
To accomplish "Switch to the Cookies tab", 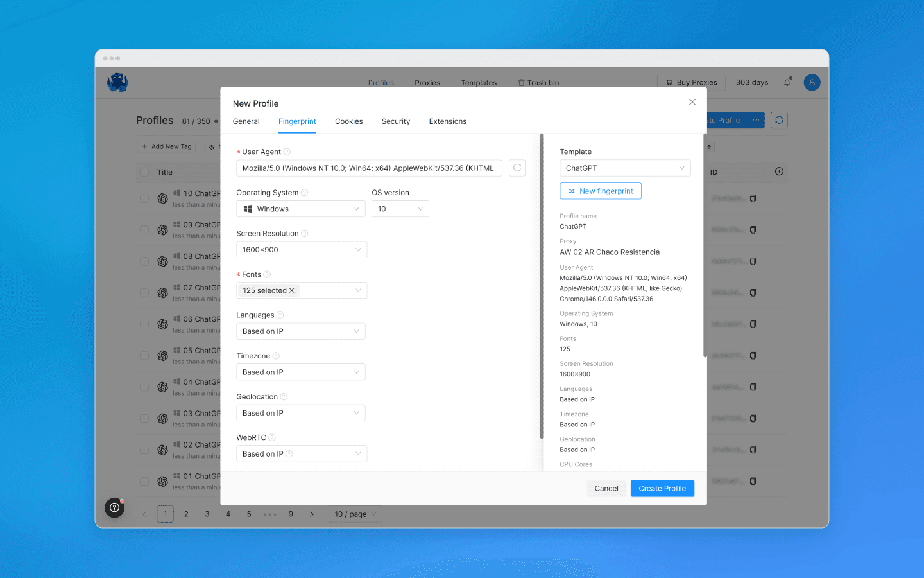I will pyautogui.click(x=349, y=121).
